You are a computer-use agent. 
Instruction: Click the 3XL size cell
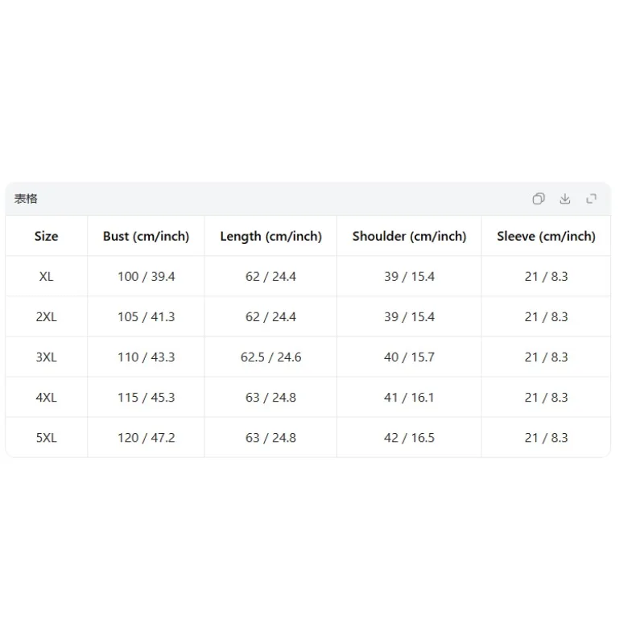click(x=47, y=357)
